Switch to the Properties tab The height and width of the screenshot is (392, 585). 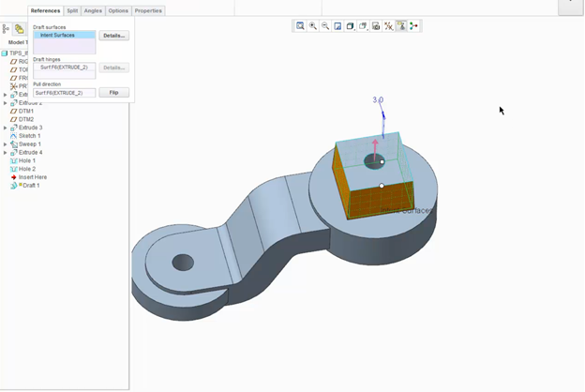click(x=148, y=11)
